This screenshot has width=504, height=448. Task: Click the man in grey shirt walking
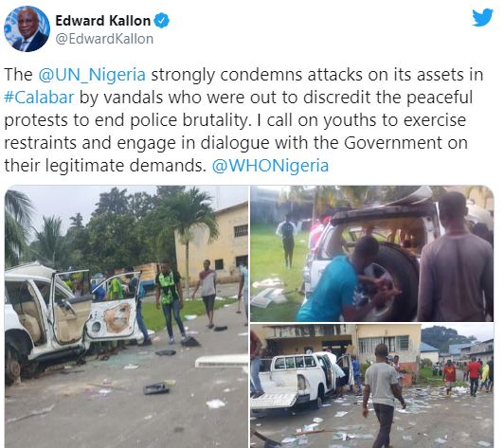coord(383,397)
